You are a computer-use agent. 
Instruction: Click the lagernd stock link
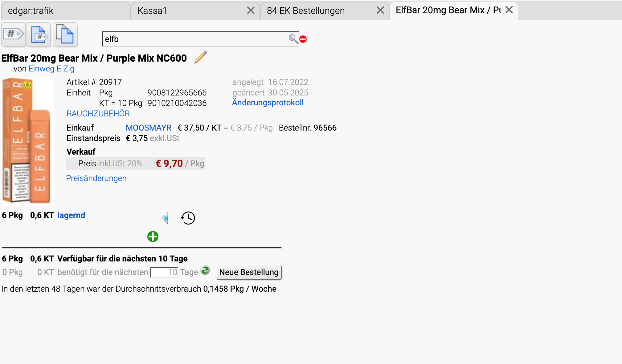coord(71,215)
